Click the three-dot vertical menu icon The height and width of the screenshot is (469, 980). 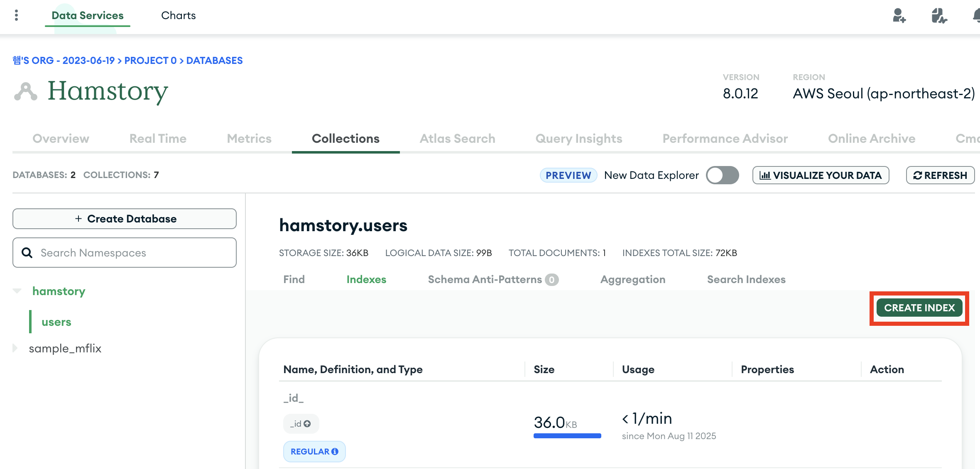16,15
